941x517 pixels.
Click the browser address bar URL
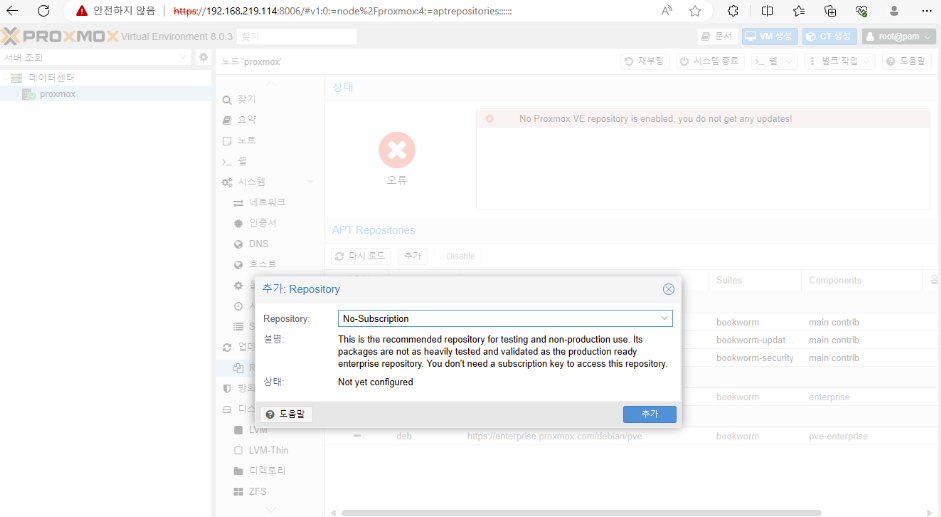[x=342, y=11]
